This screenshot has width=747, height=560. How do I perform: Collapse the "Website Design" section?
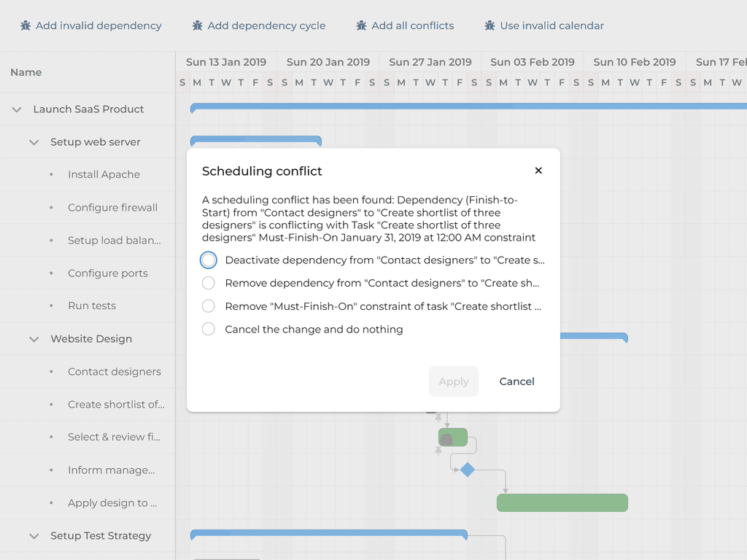coord(33,338)
